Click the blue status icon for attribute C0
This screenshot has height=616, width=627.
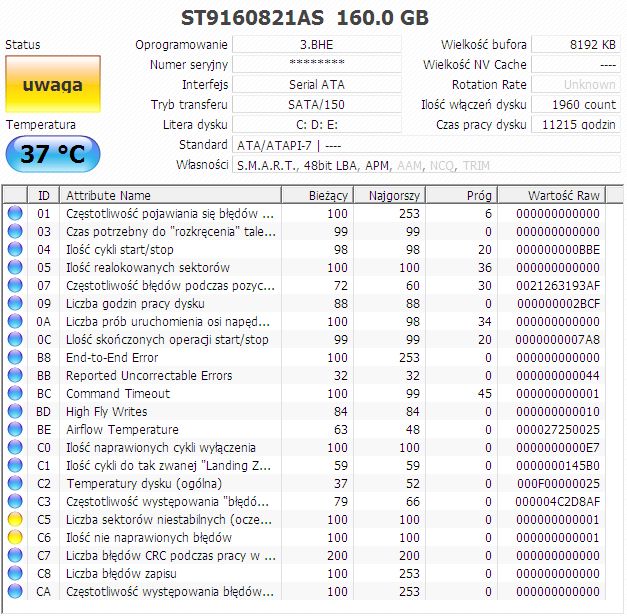(15, 447)
